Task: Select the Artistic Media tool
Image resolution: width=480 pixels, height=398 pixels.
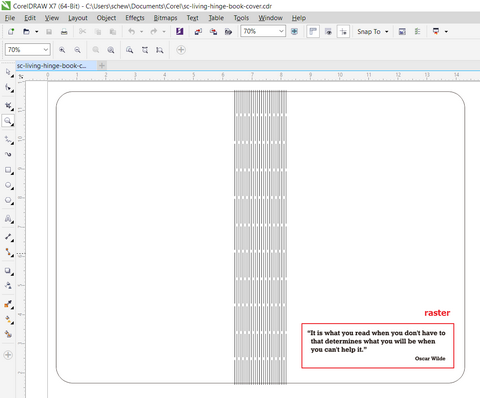Action: click(9, 155)
